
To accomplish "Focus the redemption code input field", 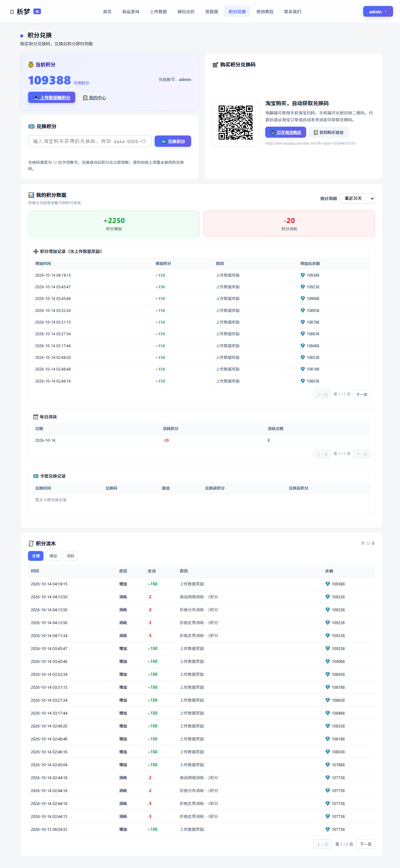I will 90,141.
